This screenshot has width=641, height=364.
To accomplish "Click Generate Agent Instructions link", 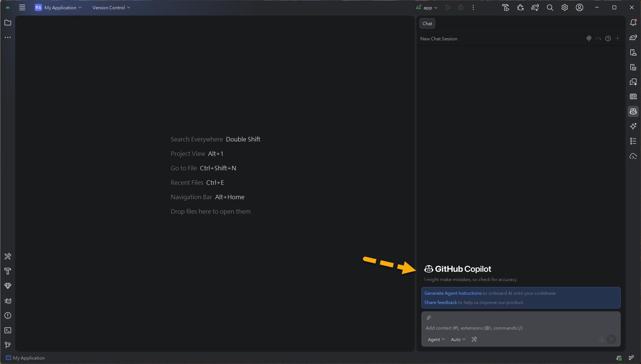I will 453,293.
